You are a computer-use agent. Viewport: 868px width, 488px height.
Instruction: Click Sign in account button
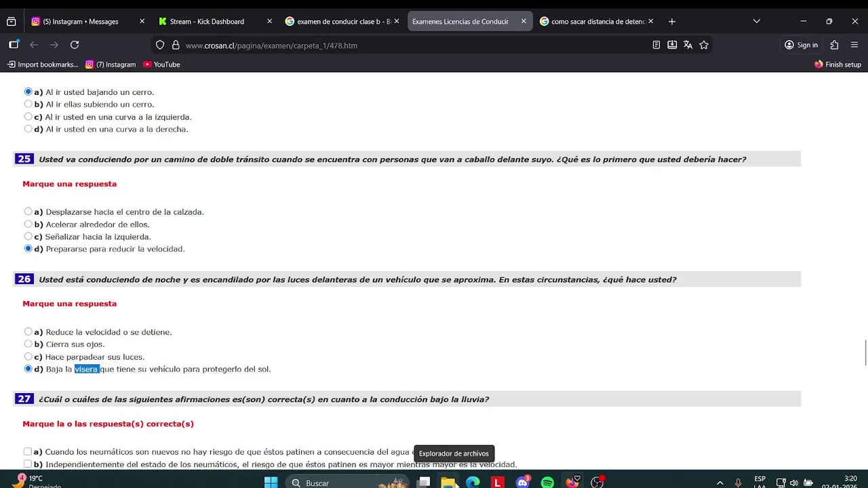point(801,45)
